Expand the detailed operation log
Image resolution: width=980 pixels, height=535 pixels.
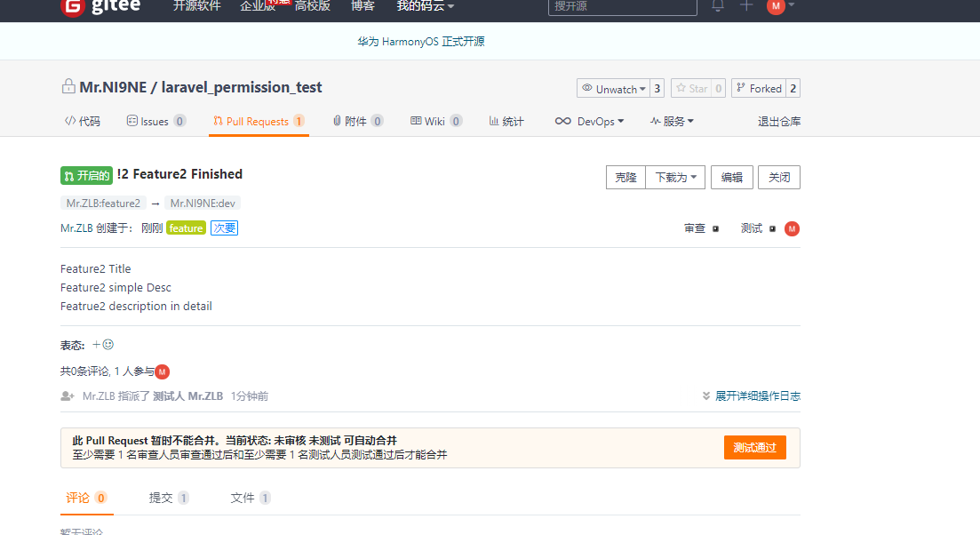pos(752,396)
